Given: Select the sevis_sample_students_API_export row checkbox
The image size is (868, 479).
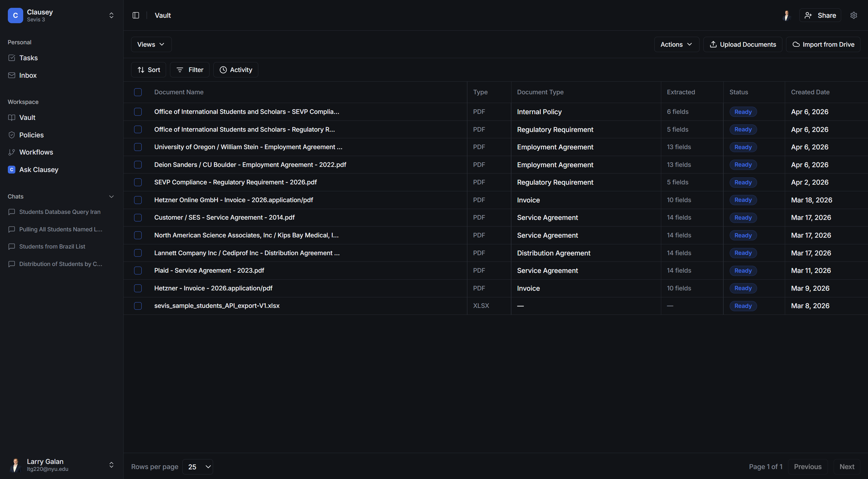Looking at the screenshot, I should pyautogui.click(x=138, y=306).
